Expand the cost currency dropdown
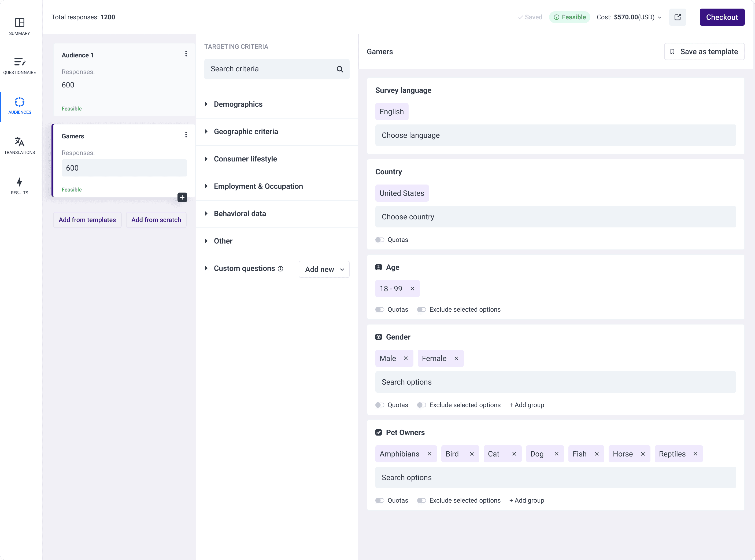Image resolution: width=755 pixels, height=560 pixels. coord(659,17)
